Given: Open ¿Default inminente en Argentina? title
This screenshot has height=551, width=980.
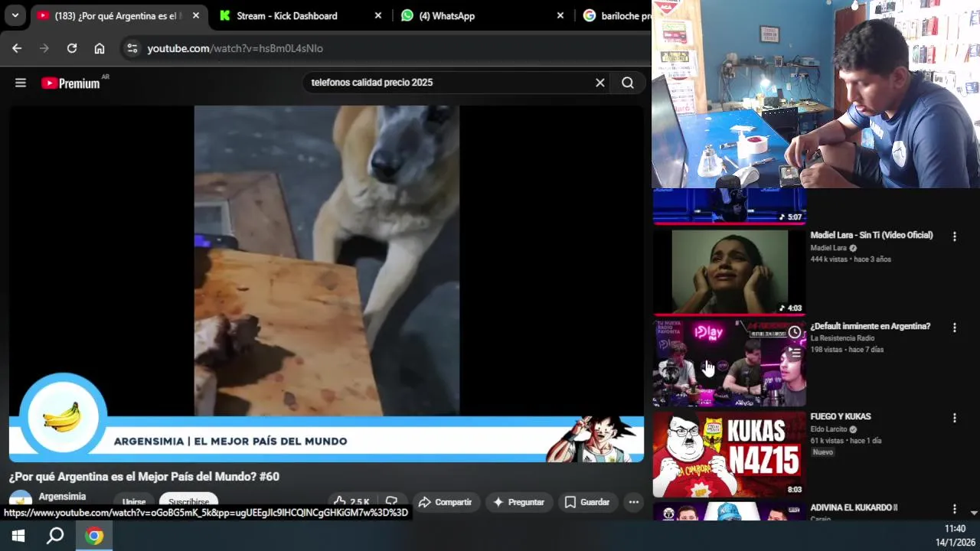Looking at the screenshot, I should (871, 326).
